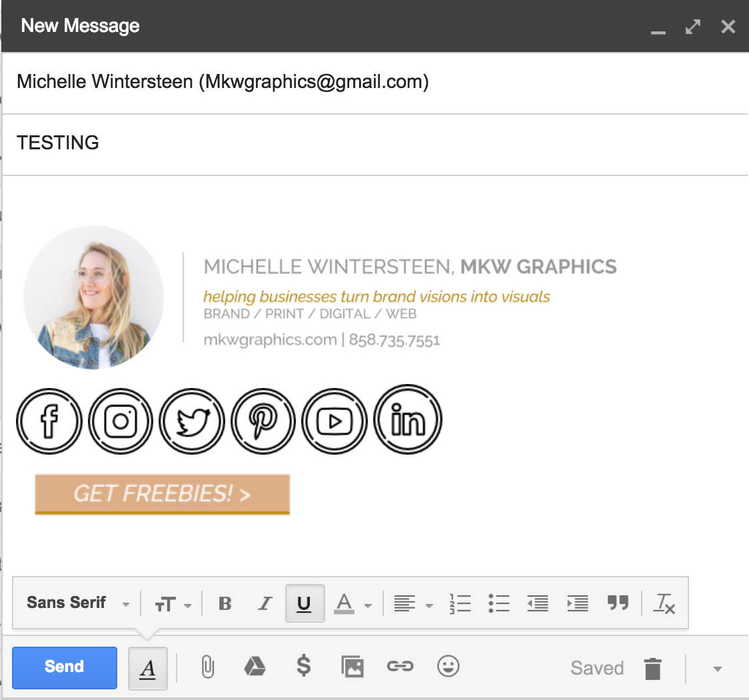The image size is (749, 700).
Task: Toggle the formatting options button
Action: click(148, 668)
